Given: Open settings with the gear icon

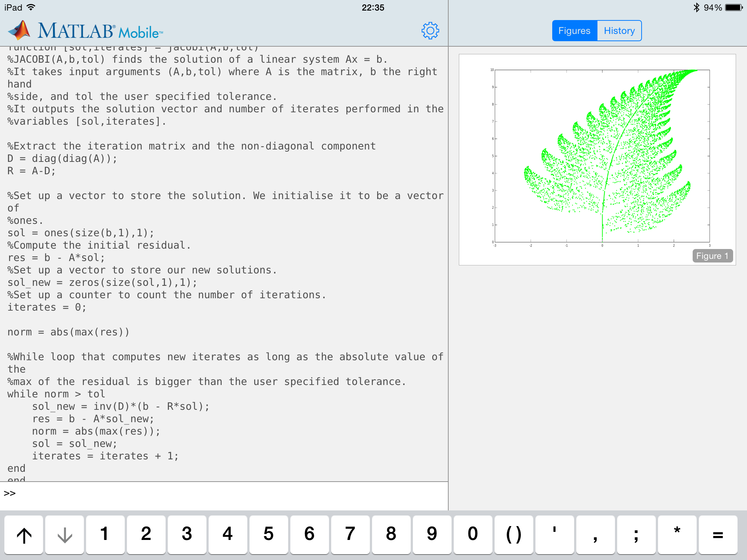Looking at the screenshot, I should pos(430,31).
